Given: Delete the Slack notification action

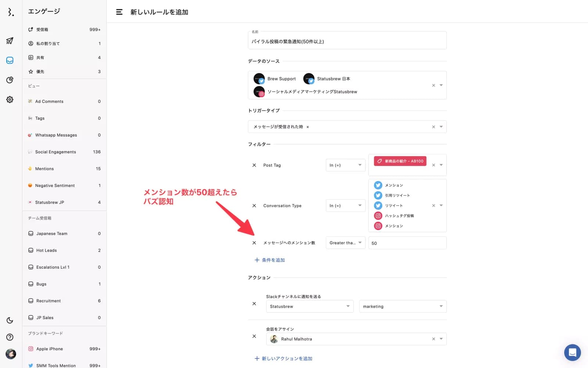Looking at the screenshot, I should click(254, 304).
